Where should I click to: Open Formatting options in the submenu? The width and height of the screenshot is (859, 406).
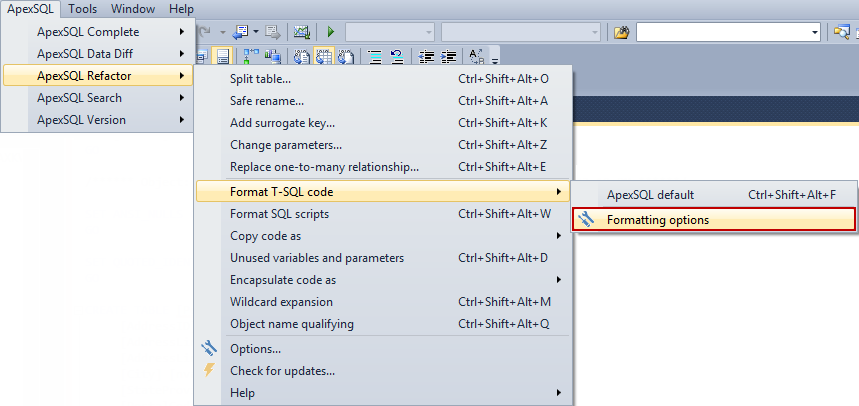click(713, 220)
